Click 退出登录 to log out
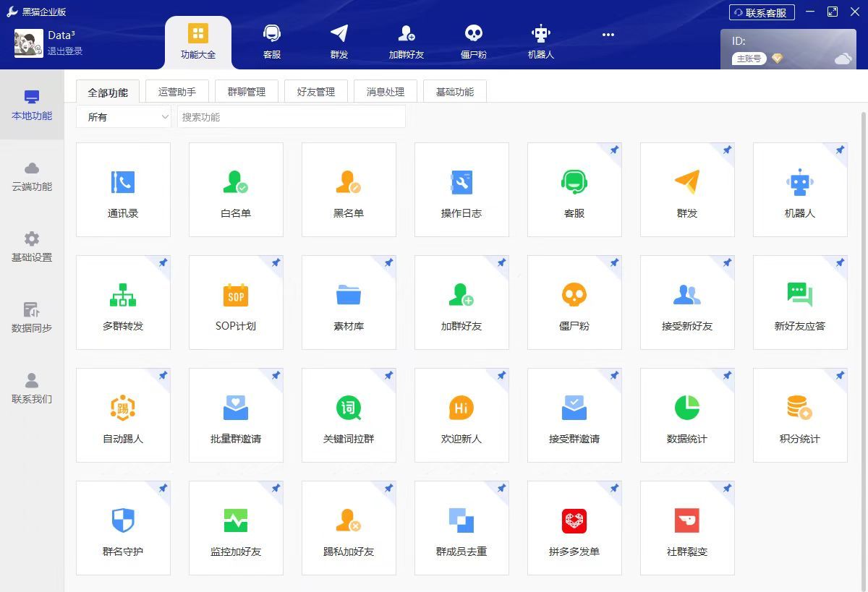 pyautogui.click(x=67, y=50)
